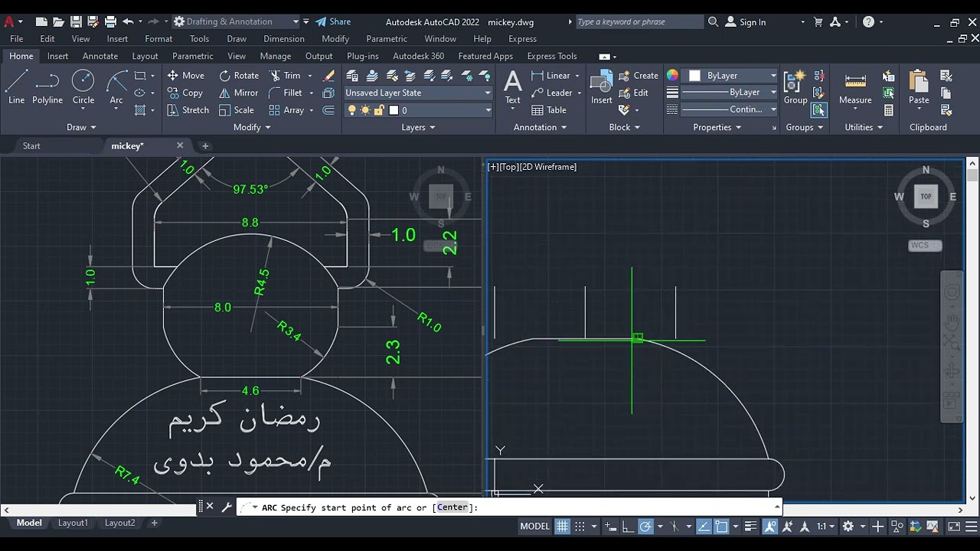Open the Continuous linetype dropdown
This screenshot has height=551, width=980.
[x=730, y=109]
